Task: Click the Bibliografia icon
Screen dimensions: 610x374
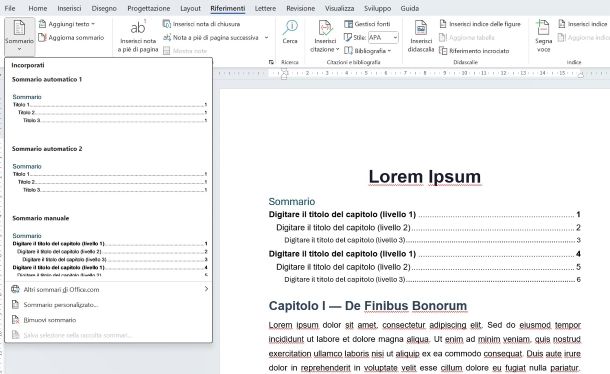Action: (348, 51)
